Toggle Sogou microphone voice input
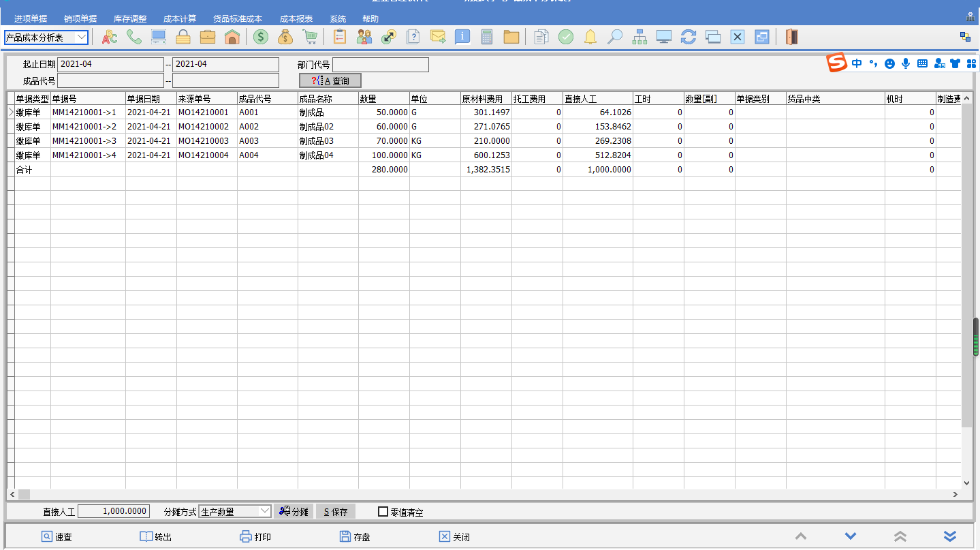This screenshot has width=980, height=550. pyautogui.click(x=906, y=63)
